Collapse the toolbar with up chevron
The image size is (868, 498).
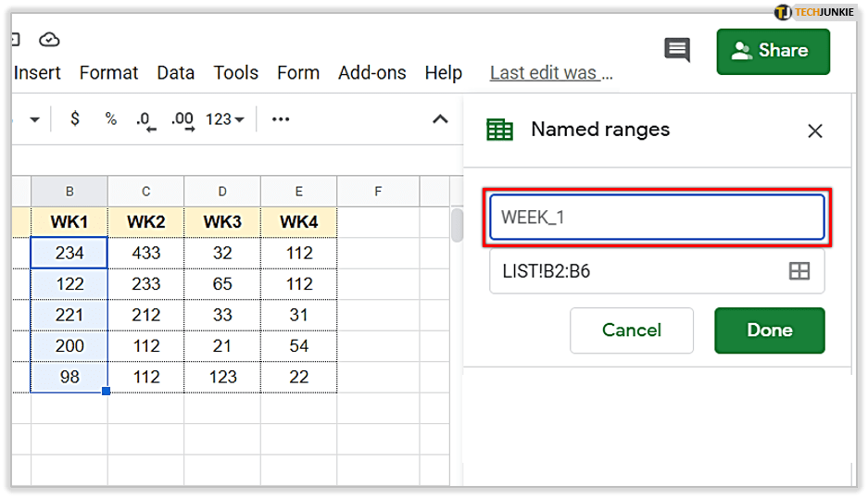tap(441, 118)
